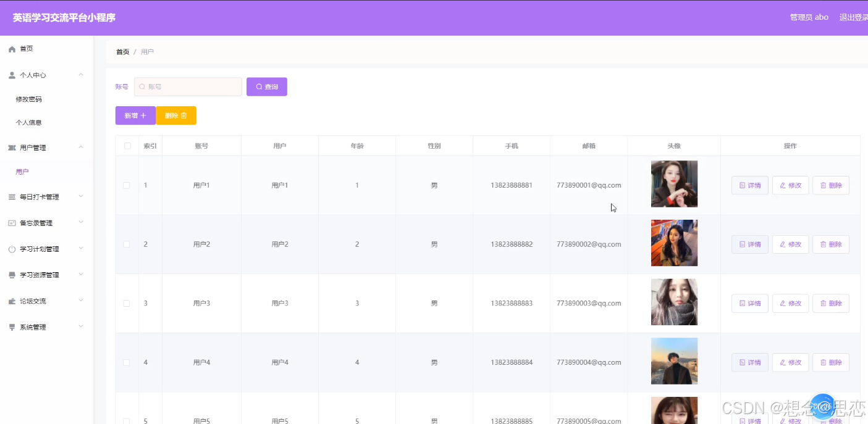The height and width of the screenshot is (424, 868).
Task: Expand 学习资源管理 chevron
Action: coord(81,275)
